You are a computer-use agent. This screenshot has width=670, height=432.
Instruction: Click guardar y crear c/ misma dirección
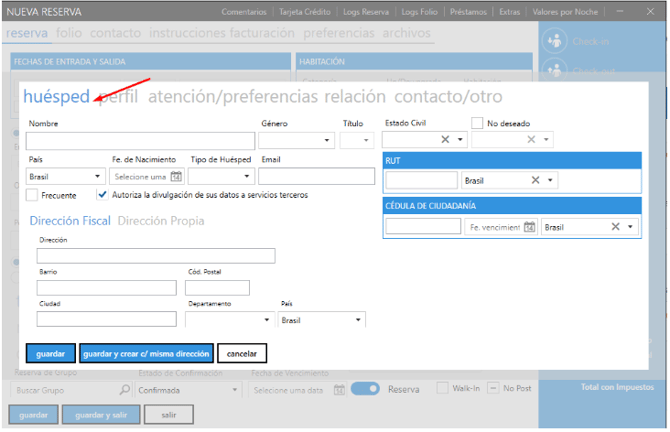tap(145, 354)
